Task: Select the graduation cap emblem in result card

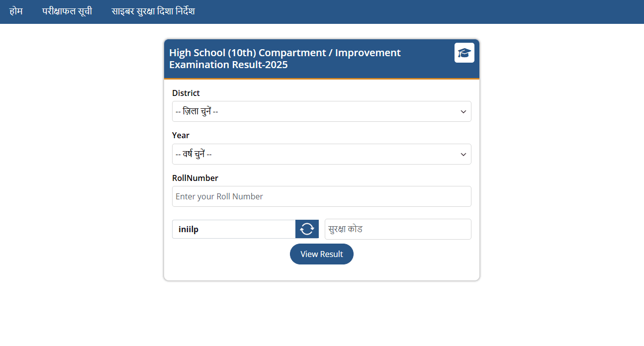Action: (464, 53)
